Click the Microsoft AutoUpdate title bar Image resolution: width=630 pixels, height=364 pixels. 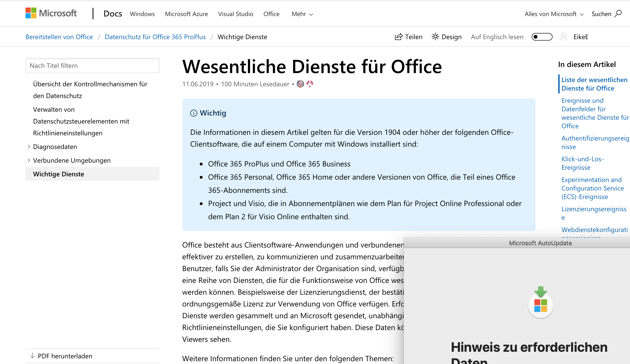(x=540, y=243)
